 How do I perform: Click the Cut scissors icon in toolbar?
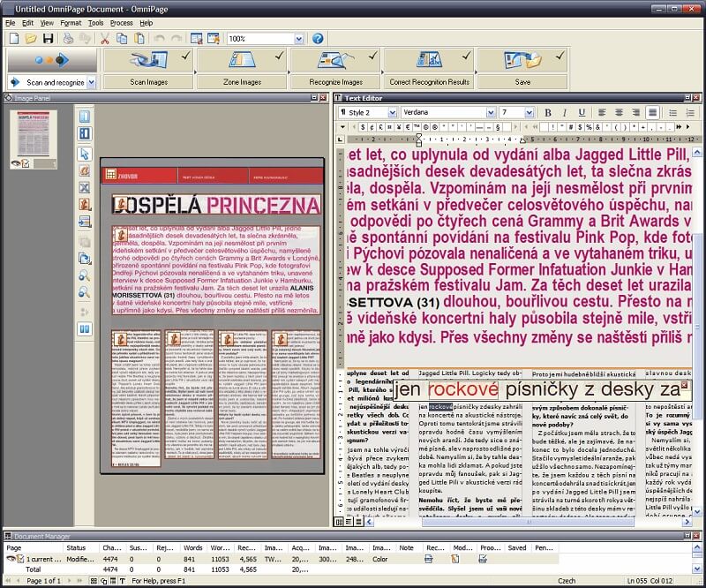tap(103, 38)
